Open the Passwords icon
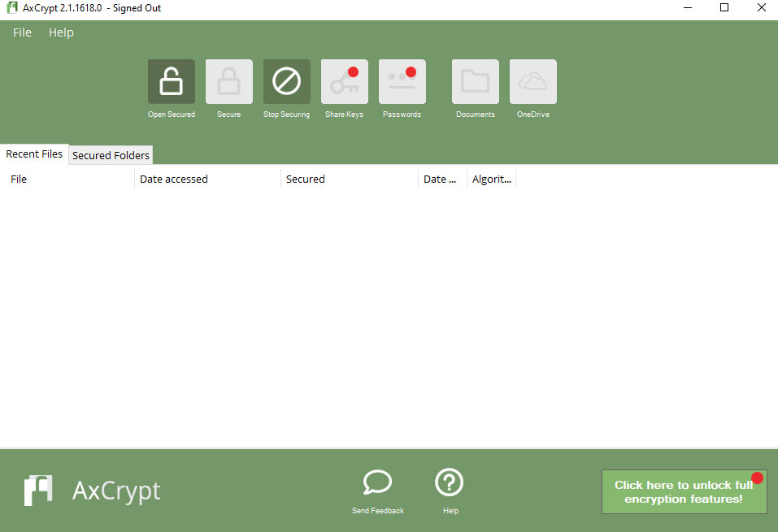The image size is (778, 532). coord(402,82)
